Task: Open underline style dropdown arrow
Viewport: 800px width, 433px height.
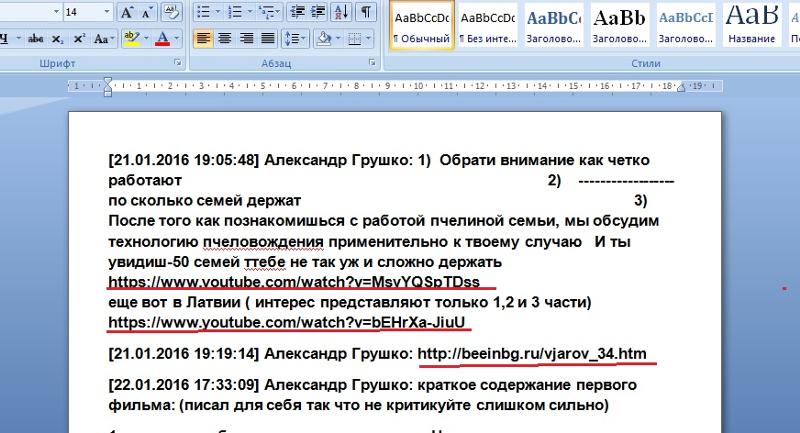Action: click(19, 39)
